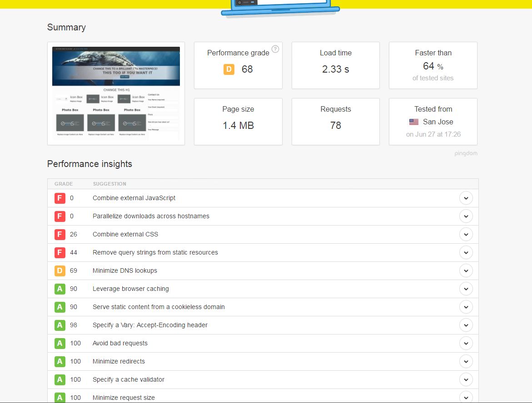
Task: Click the green A badge for Avoid bad requests
Action: 60,344
